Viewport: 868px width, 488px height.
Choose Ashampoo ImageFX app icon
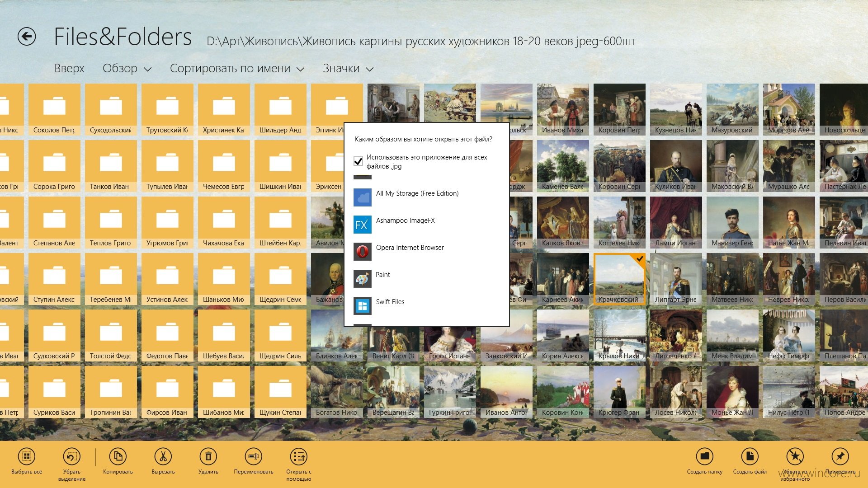(x=363, y=225)
